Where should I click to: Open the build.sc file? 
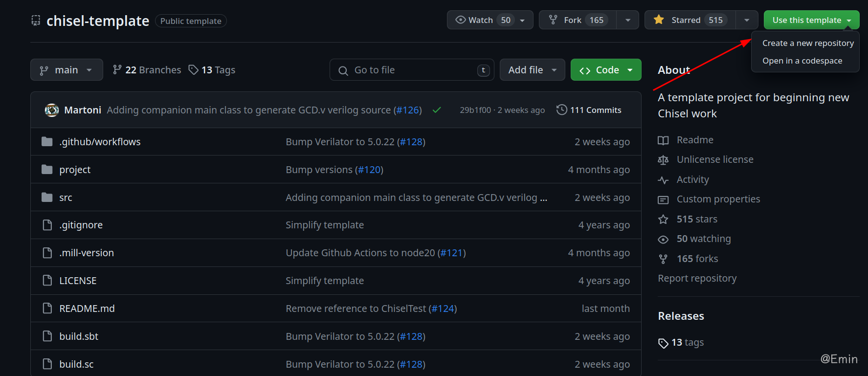76,364
